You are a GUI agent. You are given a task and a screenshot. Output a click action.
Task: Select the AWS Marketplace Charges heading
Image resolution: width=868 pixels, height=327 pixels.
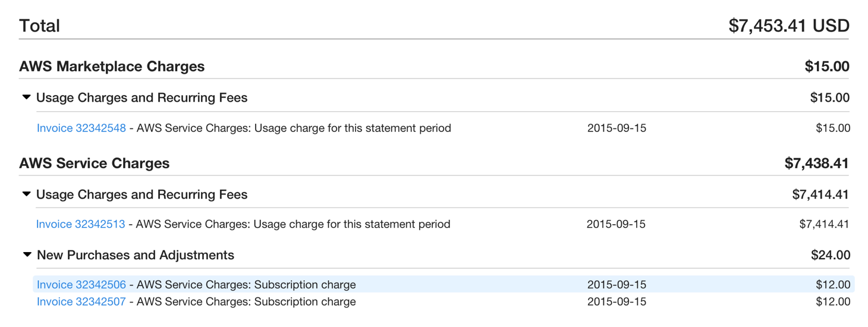112,66
